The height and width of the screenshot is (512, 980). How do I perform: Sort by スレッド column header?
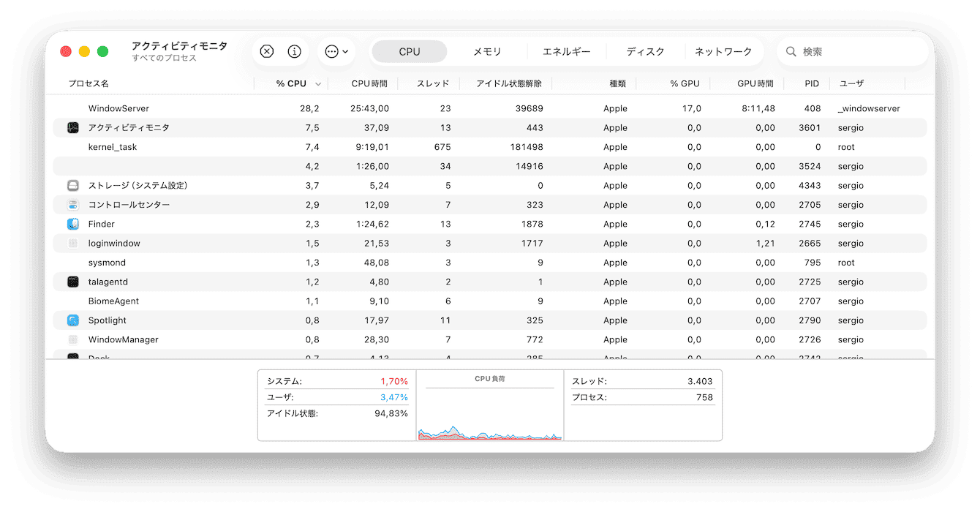coord(433,83)
